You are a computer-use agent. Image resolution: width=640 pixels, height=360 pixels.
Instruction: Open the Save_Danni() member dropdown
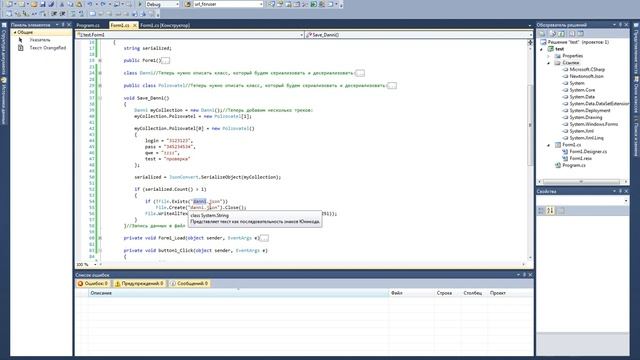click(530, 35)
